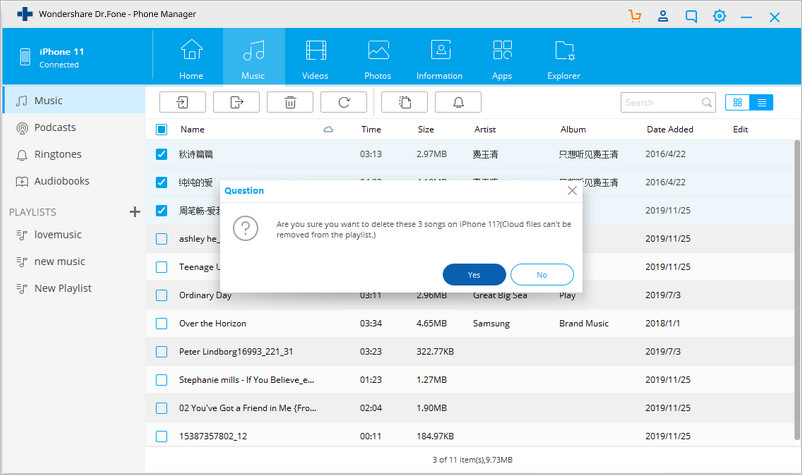Toggle the select-all checkbox in header
The image size is (802, 475).
coord(161,129)
